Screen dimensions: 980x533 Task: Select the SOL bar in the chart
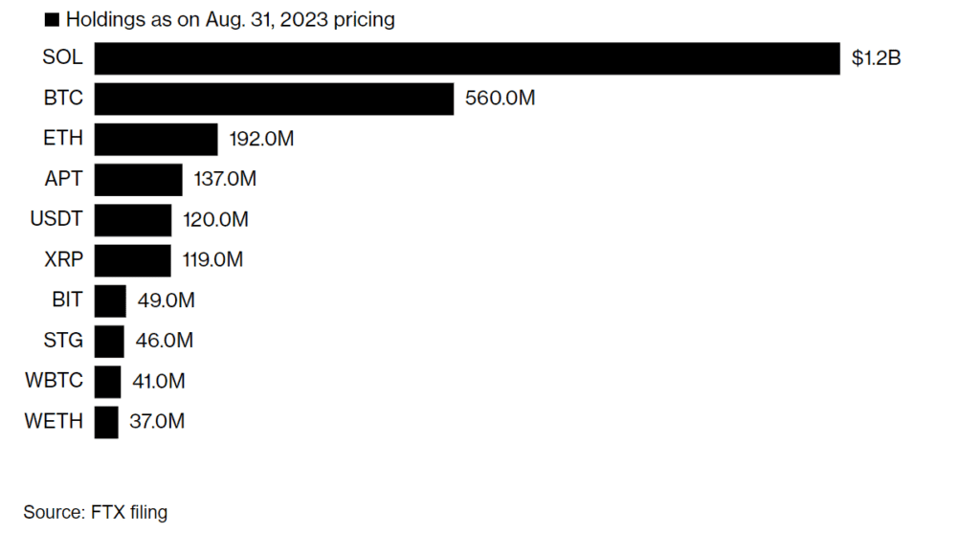[467, 58]
